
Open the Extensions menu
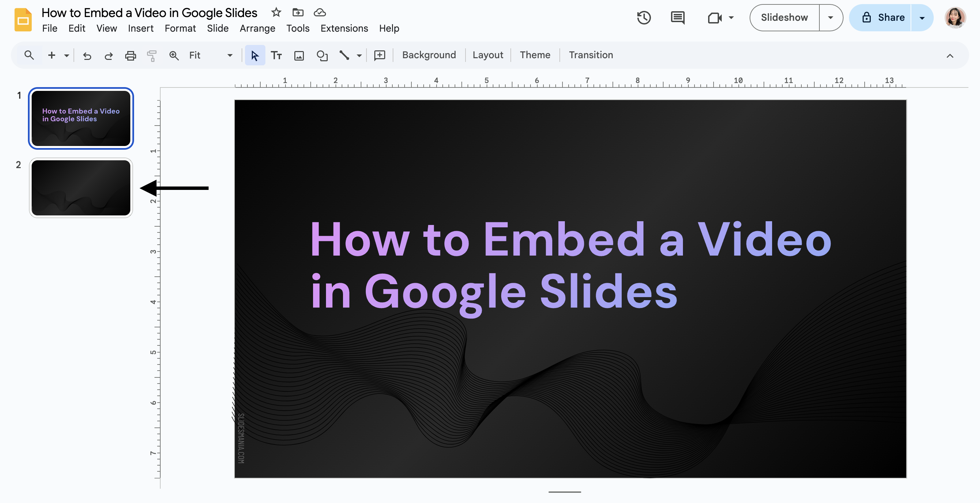344,28
